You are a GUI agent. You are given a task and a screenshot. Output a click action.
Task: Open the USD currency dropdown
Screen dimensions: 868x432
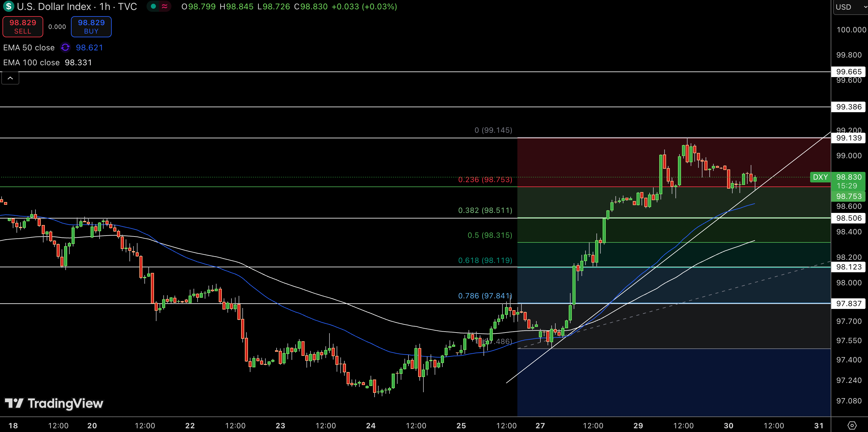tap(851, 7)
